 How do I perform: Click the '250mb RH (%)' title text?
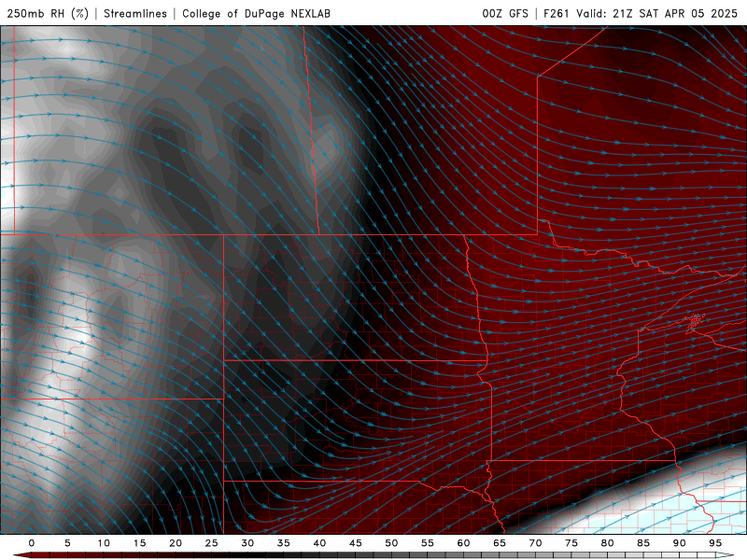(49, 13)
